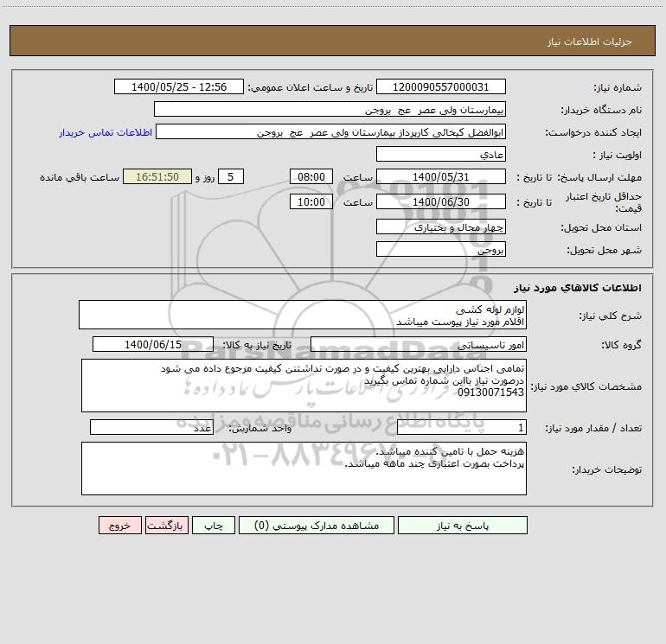Open 'مشاهده مدارک پیوستی (0)' attachments button
Image resolution: width=666 pixels, height=644 pixels.
point(317,525)
